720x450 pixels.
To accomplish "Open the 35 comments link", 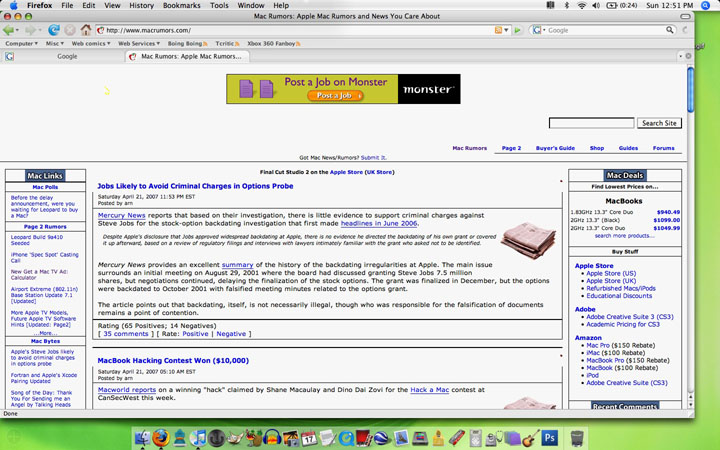I will 125,334.
